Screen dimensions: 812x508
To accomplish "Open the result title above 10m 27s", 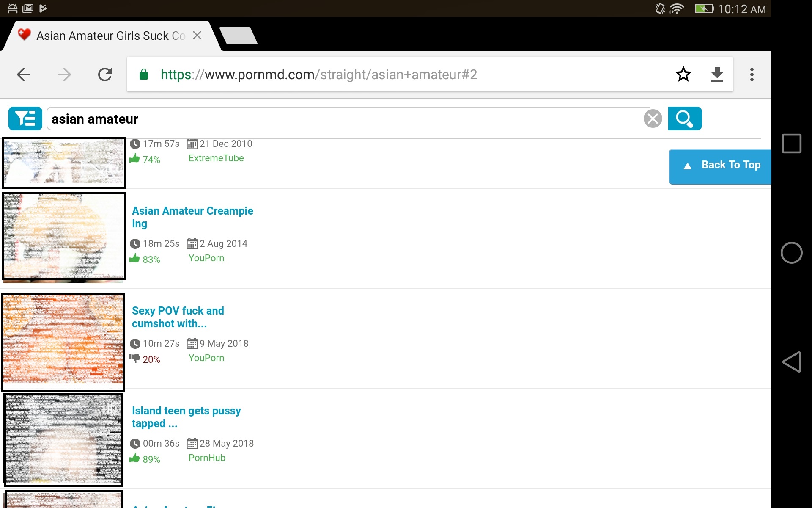I will [178, 317].
